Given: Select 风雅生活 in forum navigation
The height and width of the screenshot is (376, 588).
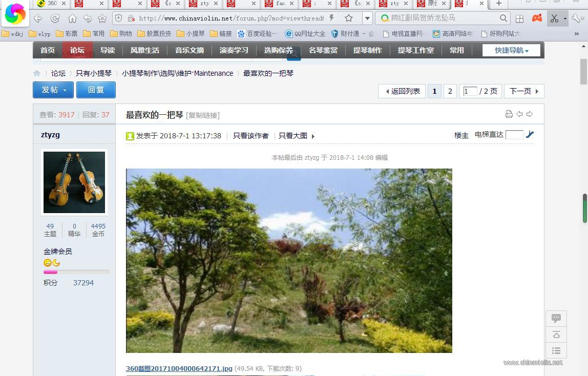Looking at the screenshot, I should [145, 50].
